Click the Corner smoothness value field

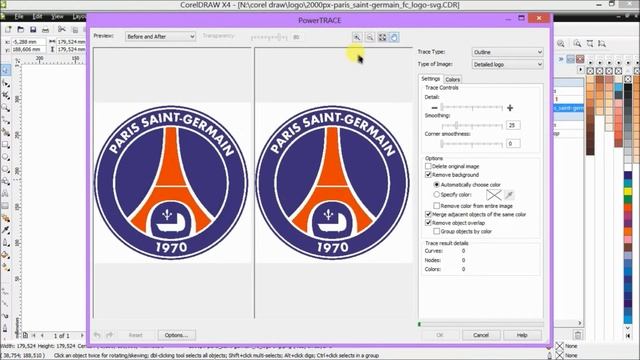pyautogui.click(x=513, y=143)
